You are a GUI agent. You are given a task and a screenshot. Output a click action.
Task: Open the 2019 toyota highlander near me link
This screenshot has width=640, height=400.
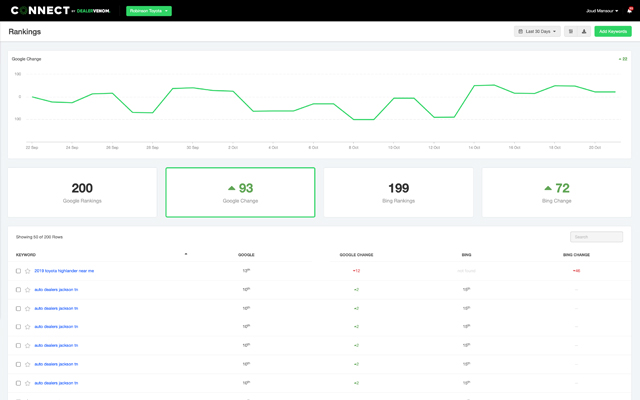pyautogui.click(x=64, y=271)
